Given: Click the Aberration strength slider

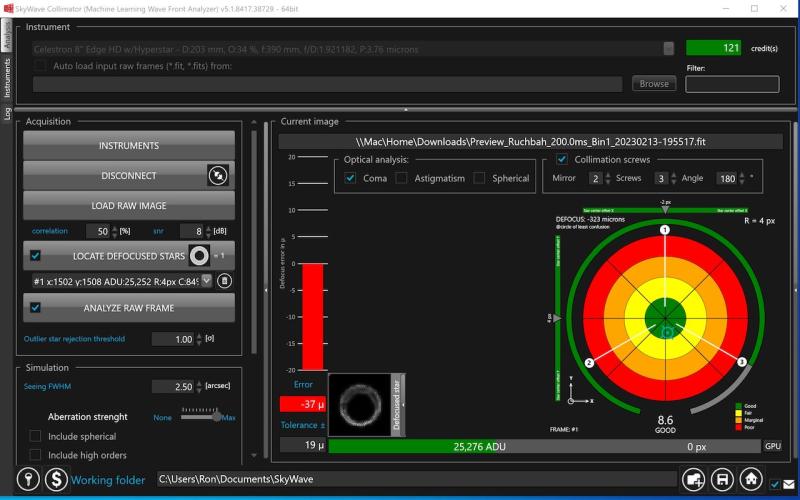Looking at the screenshot, I should pyautogui.click(x=203, y=416).
